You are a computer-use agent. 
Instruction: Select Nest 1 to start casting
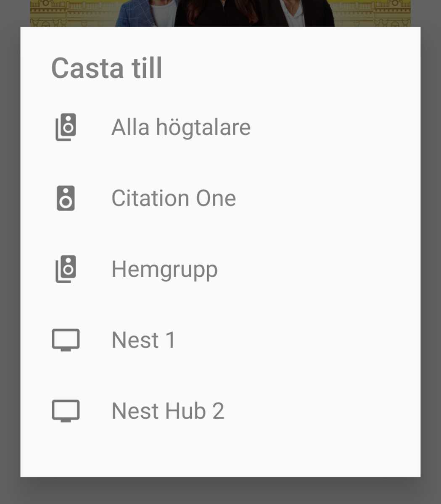(x=143, y=340)
